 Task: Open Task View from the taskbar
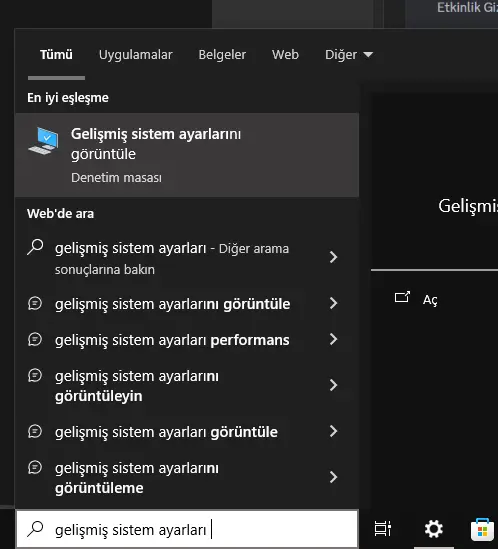click(383, 529)
